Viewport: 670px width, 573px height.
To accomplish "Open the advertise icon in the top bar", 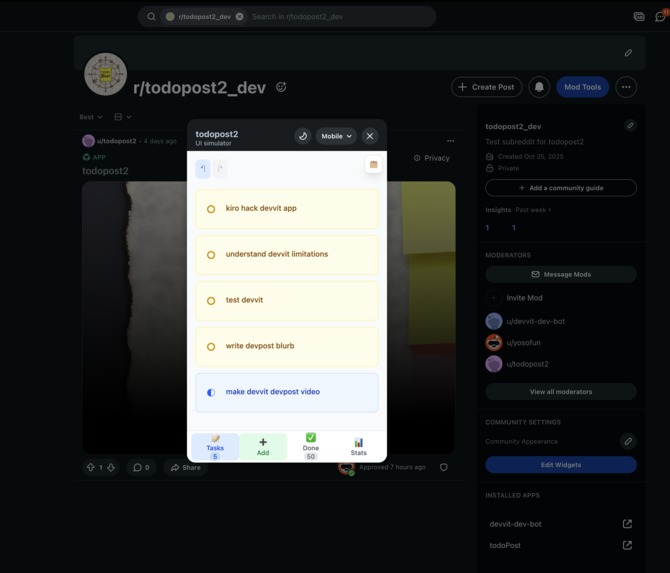I will [639, 17].
